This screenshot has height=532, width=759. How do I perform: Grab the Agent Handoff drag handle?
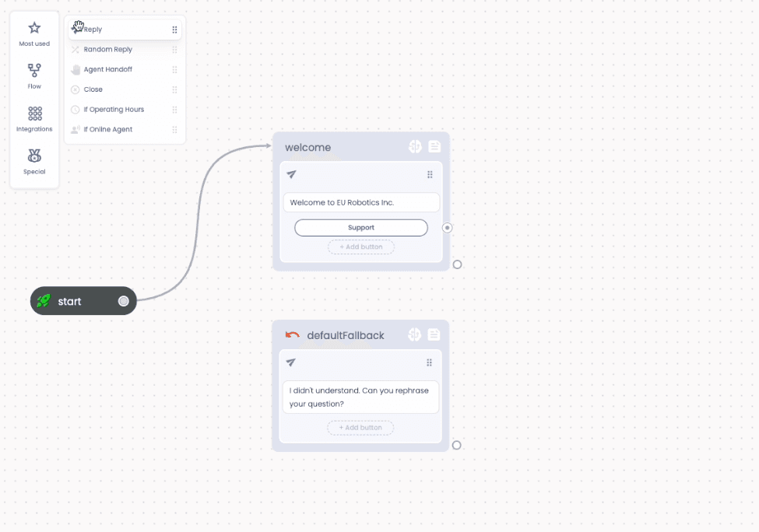point(174,70)
